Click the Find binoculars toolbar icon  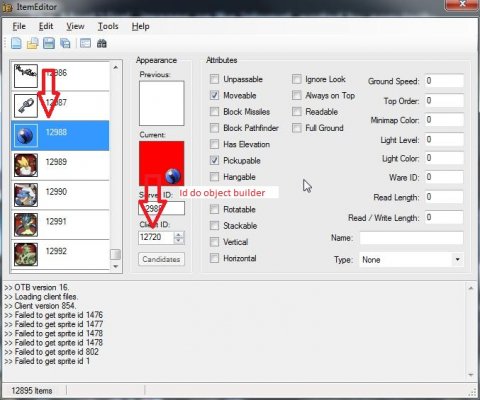tap(102, 43)
